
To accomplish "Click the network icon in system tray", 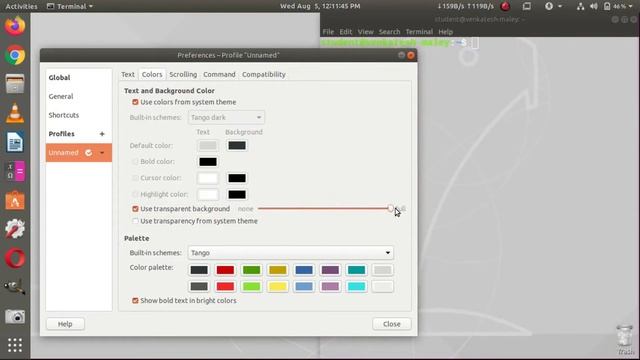I will tap(580, 6).
